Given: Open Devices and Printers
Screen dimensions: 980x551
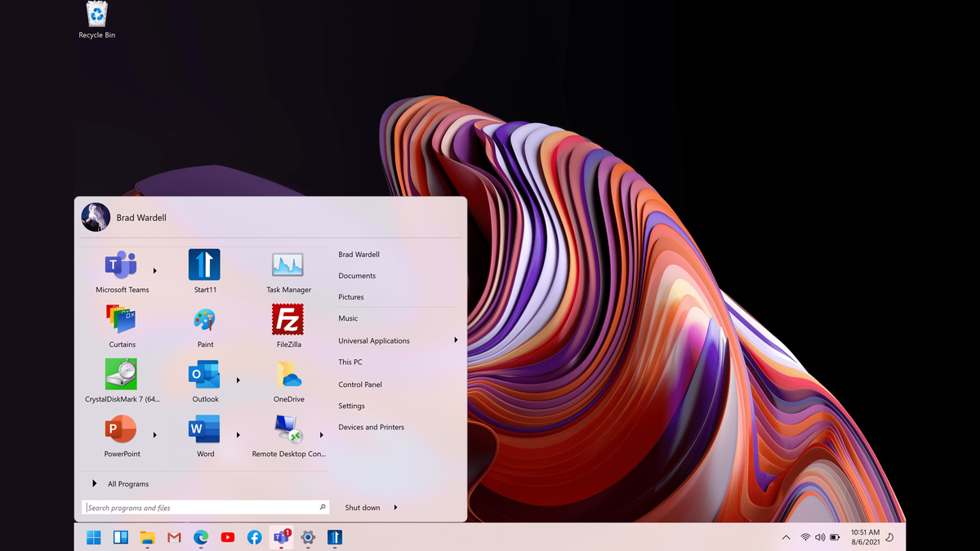Looking at the screenshot, I should [372, 427].
